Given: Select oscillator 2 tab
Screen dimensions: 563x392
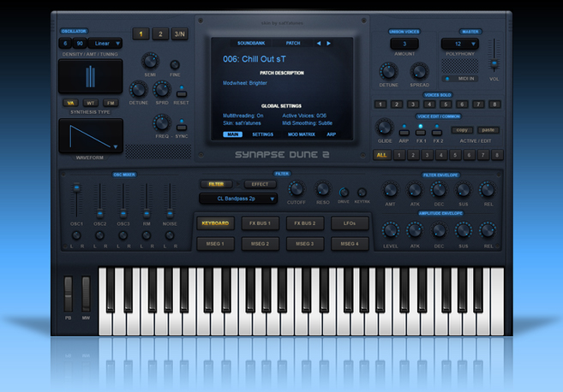Looking at the screenshot, I should pyautogui.click(x=160, y=34).
